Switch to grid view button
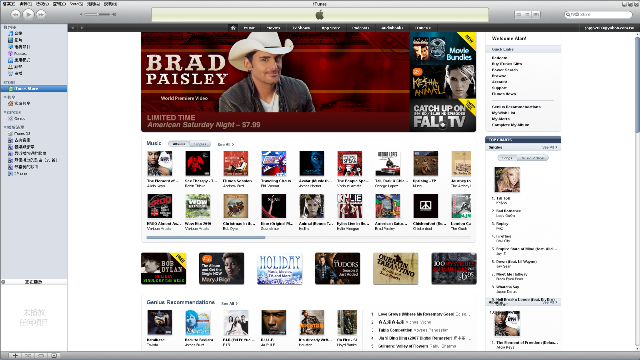Screen dimensions: 640x360 click(x=527, y=14)
